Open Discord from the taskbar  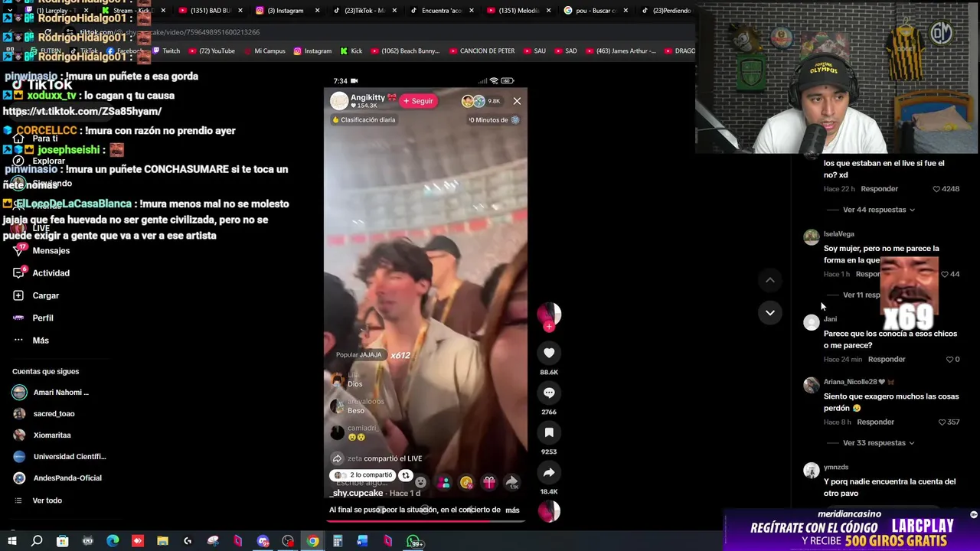263,542
